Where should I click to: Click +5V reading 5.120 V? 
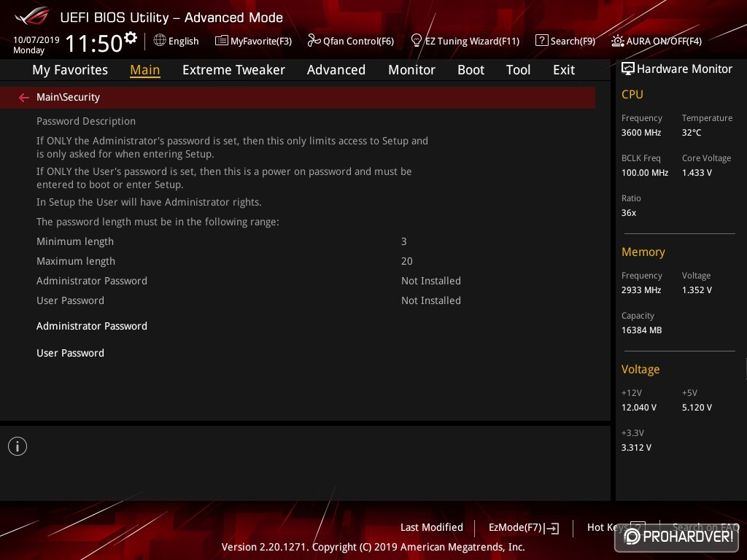pyautogui.click(x=697, y=408)
